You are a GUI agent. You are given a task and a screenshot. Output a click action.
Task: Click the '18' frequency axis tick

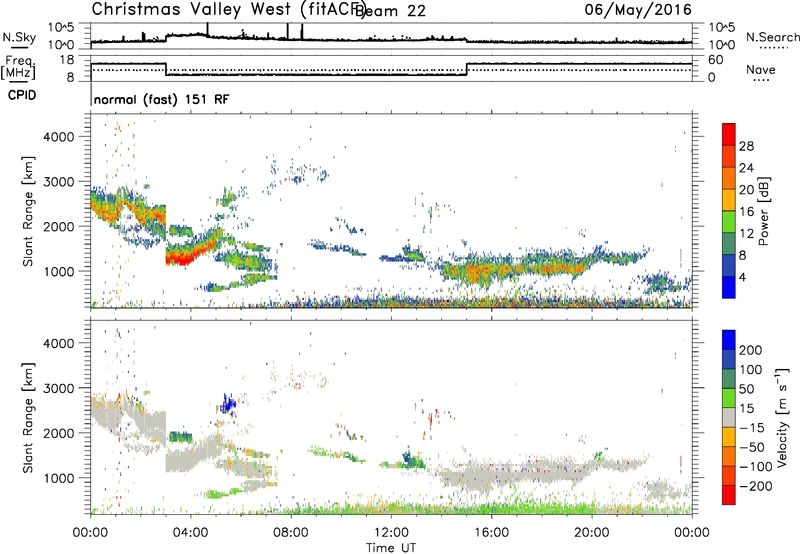click(x=67, y=60)
